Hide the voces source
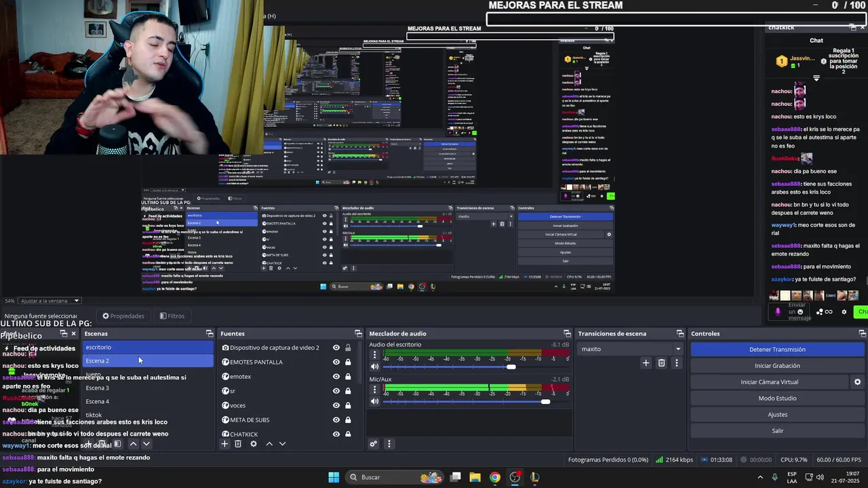Viewport: 868px width, 488px height. (336, 405)
